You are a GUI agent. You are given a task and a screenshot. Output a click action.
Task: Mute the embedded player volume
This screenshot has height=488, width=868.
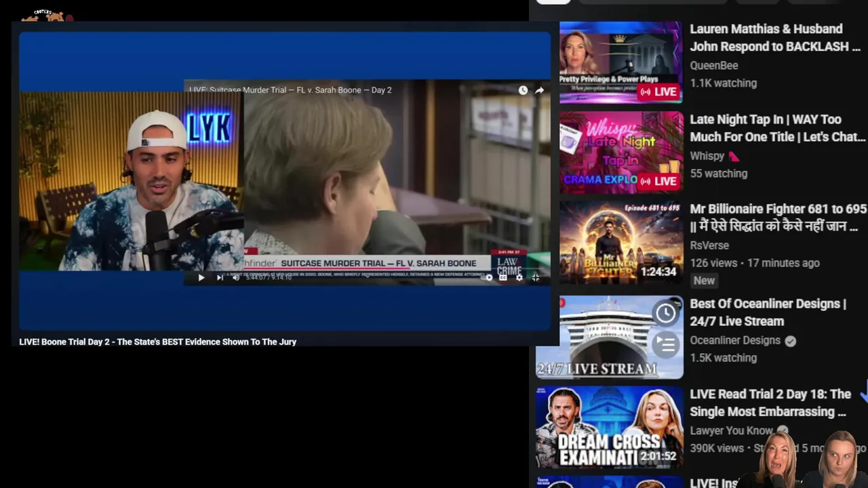click(236, 277)
